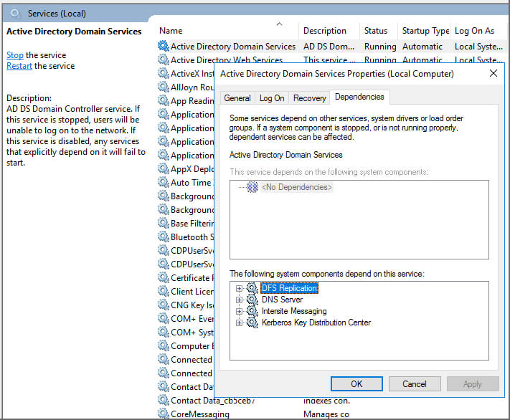Viewport: 510px width, 420px height.
Task: Click gear icon beside App Readin row
Action: click(x=164, y=101)
